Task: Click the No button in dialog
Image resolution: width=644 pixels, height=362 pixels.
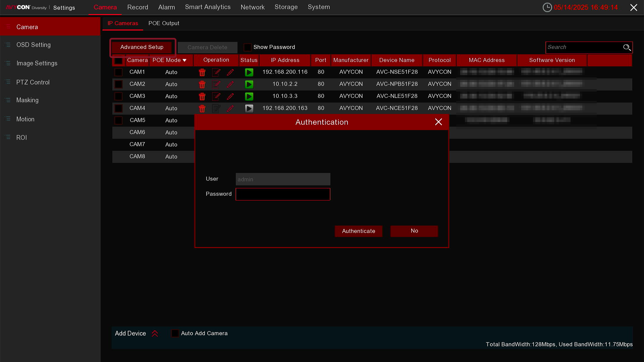Action: pyautogui.click(x=414, y=231)
